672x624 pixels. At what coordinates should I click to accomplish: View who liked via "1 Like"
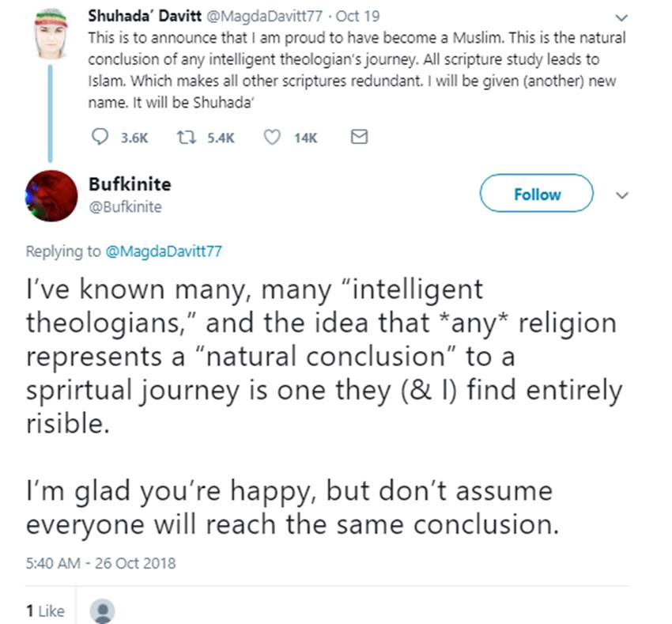(45, 611)
